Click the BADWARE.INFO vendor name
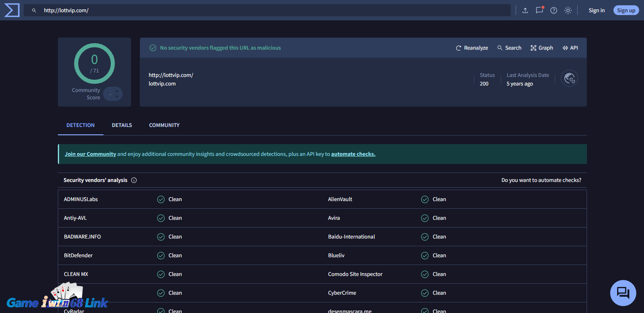This screenshot has height=313, width=644. point(82,237)
